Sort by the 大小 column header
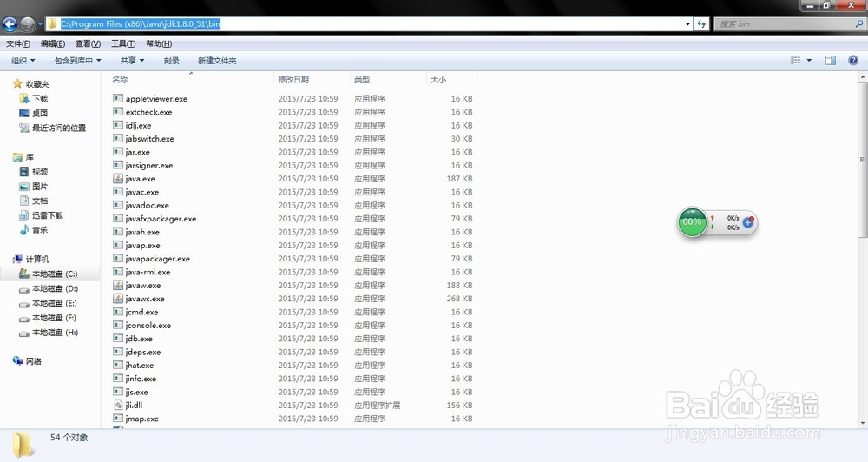 [x=451, y=80]
